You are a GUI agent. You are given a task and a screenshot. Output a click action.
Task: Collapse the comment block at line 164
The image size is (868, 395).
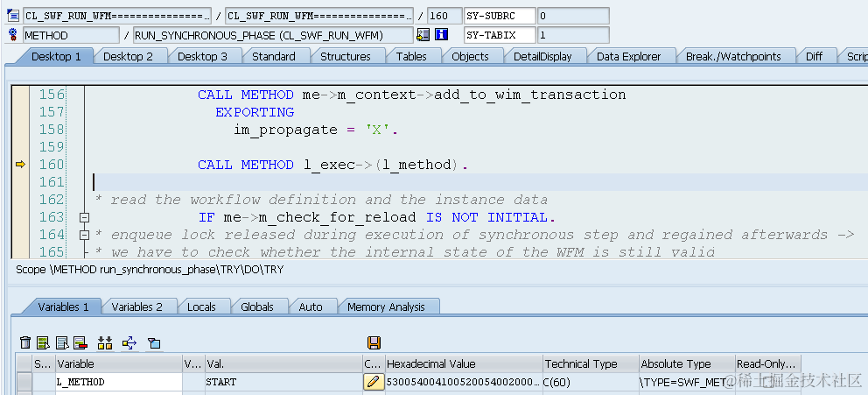pyautogui.click(x=84, y=235)
